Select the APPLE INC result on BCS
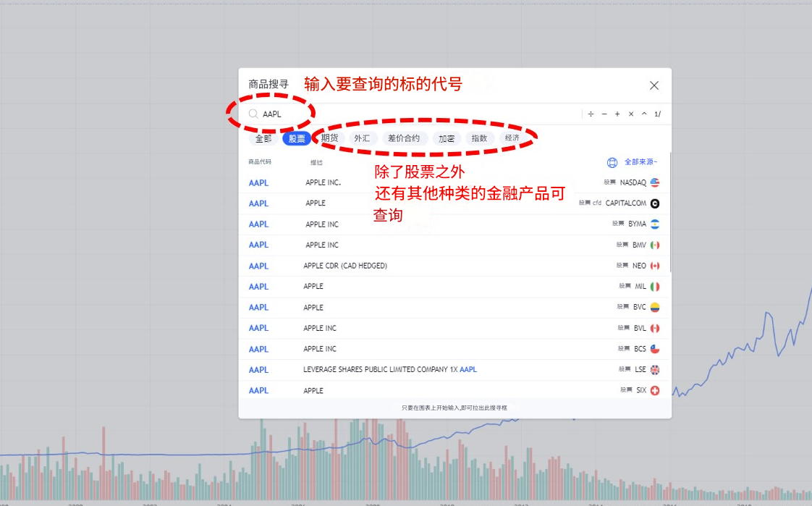 [454, 349]
